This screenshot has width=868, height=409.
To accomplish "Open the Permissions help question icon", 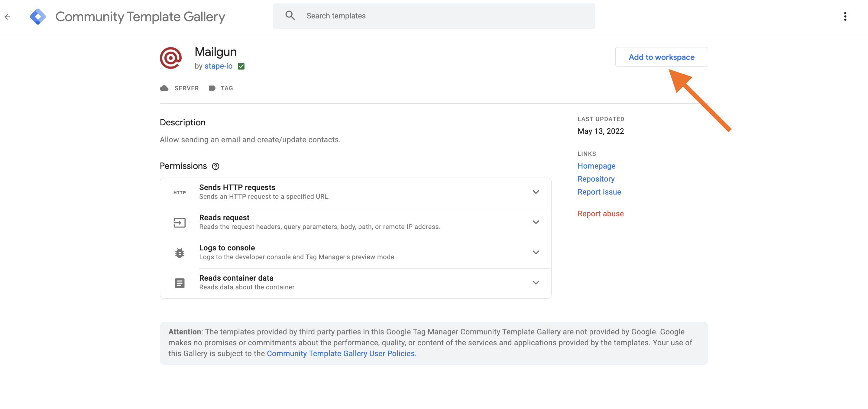I will 215,166.
